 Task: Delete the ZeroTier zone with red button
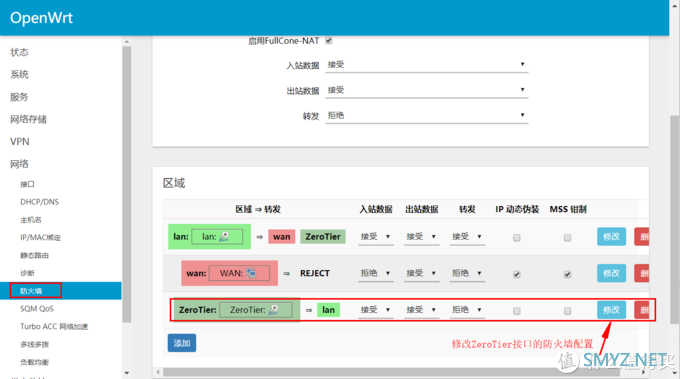(642, 310)
